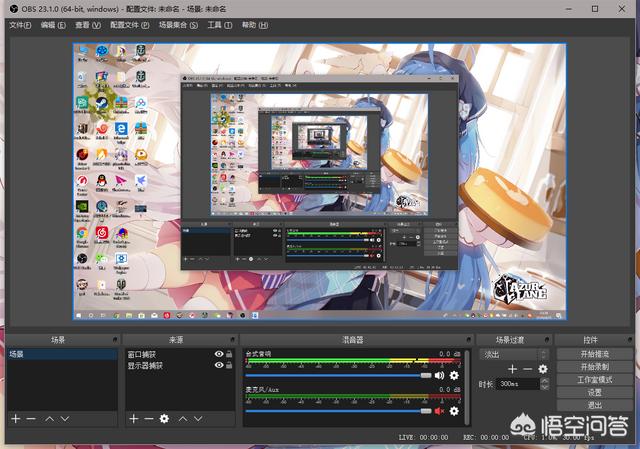Open the 文件(F) menu
This screenshot has height=449, width=640.
point(20,25)
